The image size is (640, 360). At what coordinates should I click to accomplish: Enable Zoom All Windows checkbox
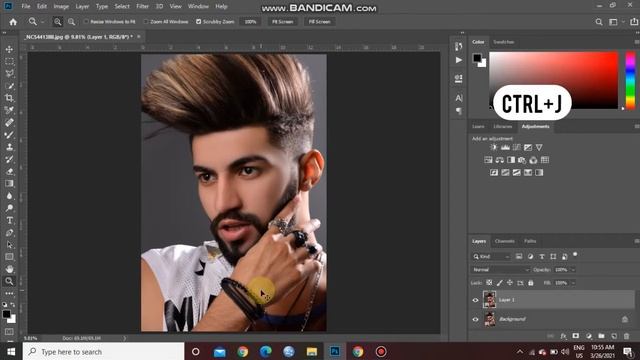point(146,22)
